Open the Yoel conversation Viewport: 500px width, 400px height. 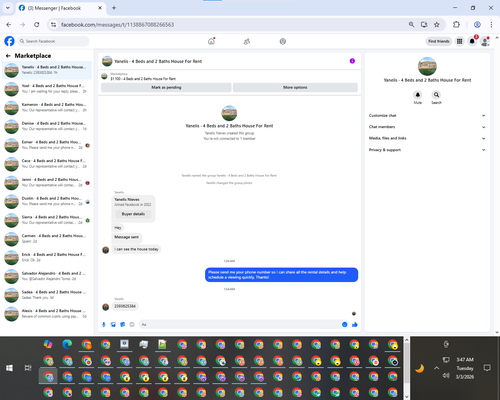point(47,89)
